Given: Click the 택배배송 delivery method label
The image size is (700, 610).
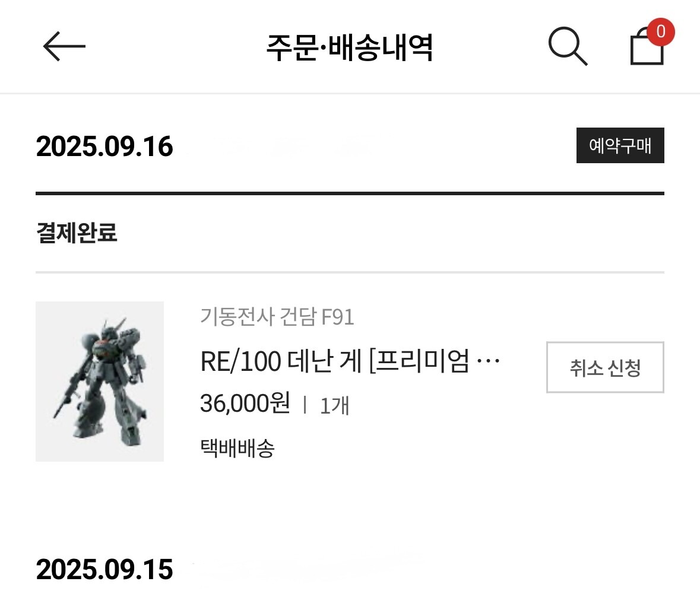Looking at the screenshot, I should (x=237, y=448).
